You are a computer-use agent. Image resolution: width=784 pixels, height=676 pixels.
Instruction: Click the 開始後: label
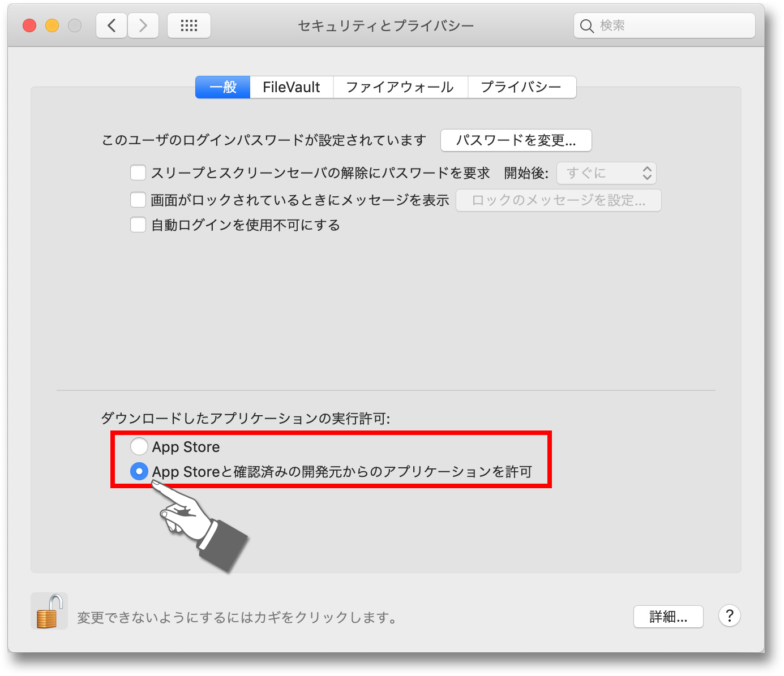click(526, 173)
